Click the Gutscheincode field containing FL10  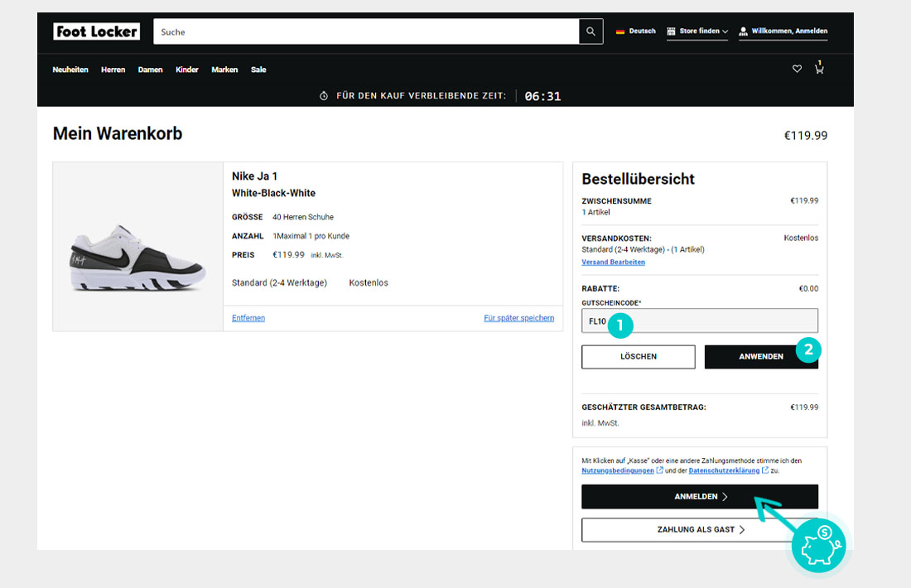tap(700, 321)
